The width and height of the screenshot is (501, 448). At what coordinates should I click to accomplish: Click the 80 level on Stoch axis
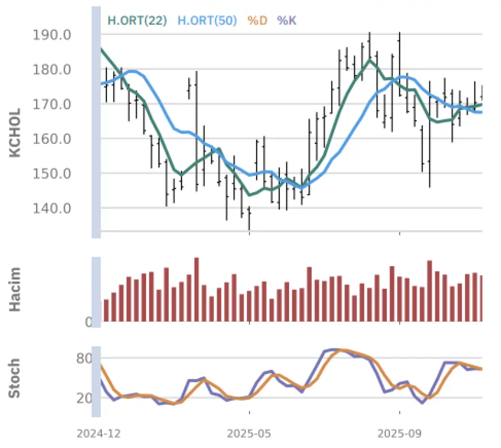pos(85,358)
